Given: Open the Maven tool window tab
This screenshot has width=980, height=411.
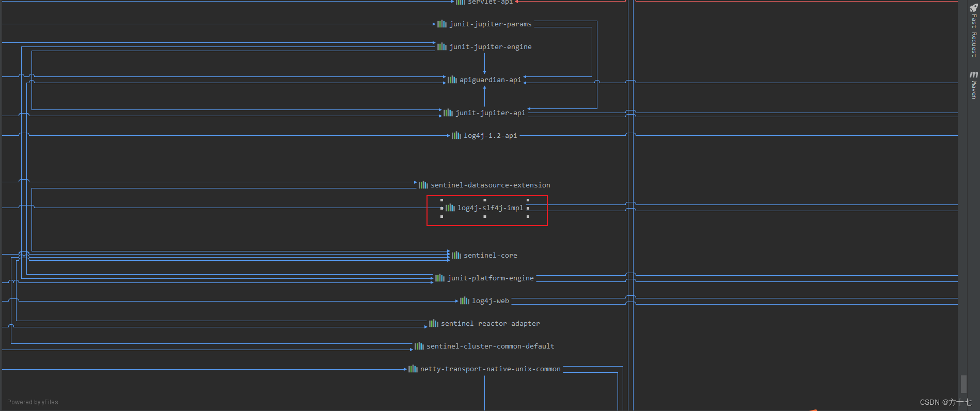Looking at the screenshot, I should pos(974,86).
